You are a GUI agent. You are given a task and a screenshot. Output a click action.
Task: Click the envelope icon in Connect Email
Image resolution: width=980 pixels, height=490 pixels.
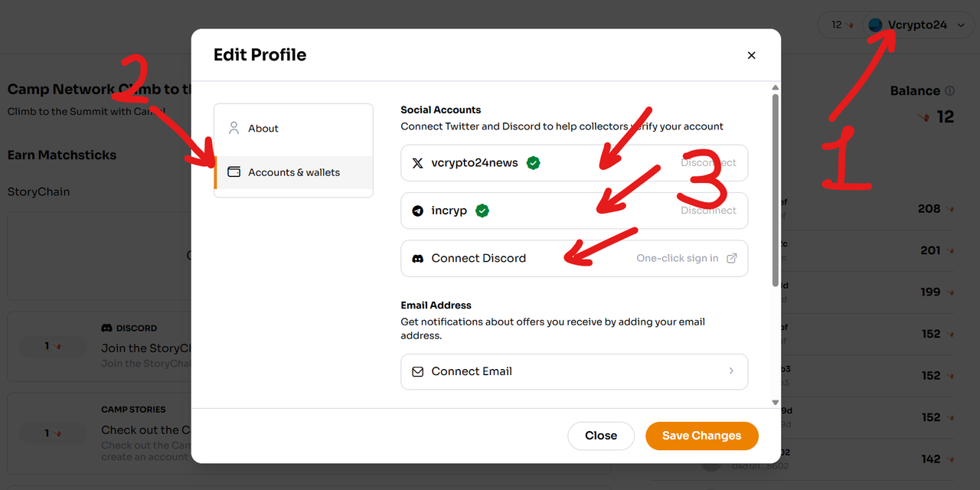[x=417, y=371]
